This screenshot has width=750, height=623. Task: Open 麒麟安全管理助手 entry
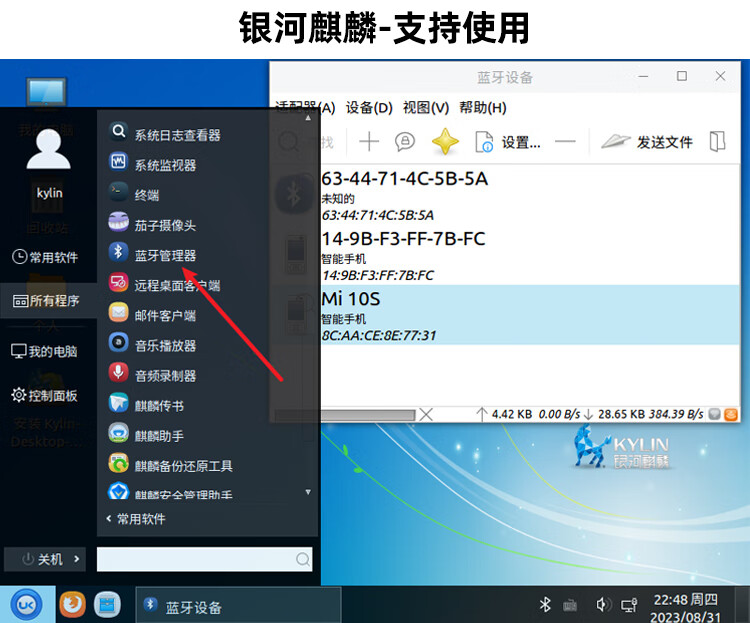171,492
